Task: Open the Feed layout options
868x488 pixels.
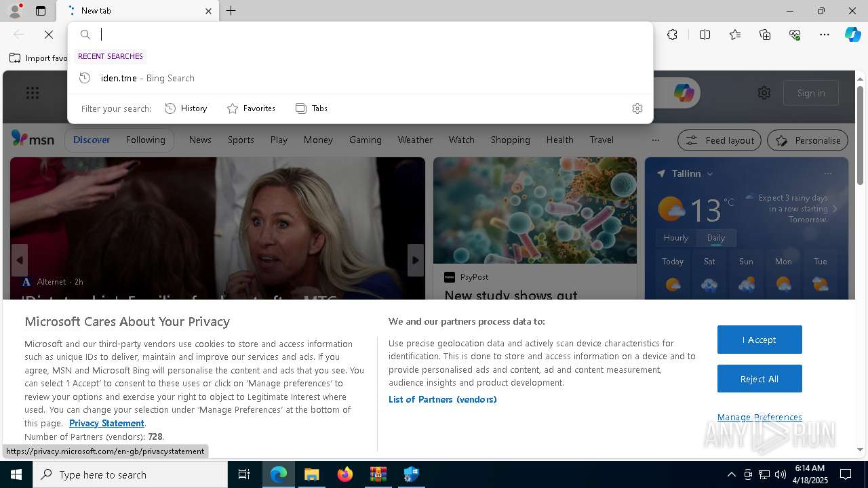Action: [720, 140]
